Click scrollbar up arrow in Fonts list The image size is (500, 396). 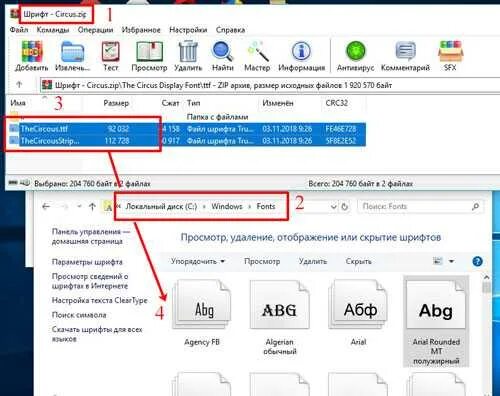(486, 277)
